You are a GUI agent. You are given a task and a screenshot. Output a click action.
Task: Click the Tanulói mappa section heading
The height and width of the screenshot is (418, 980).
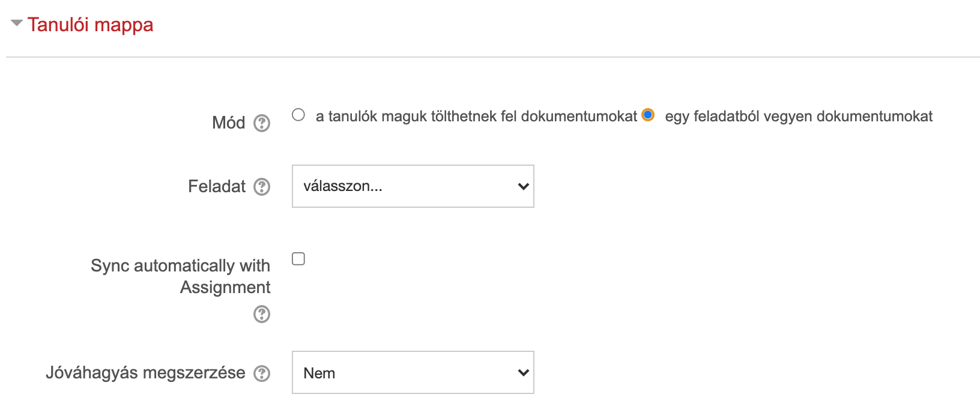90,25
